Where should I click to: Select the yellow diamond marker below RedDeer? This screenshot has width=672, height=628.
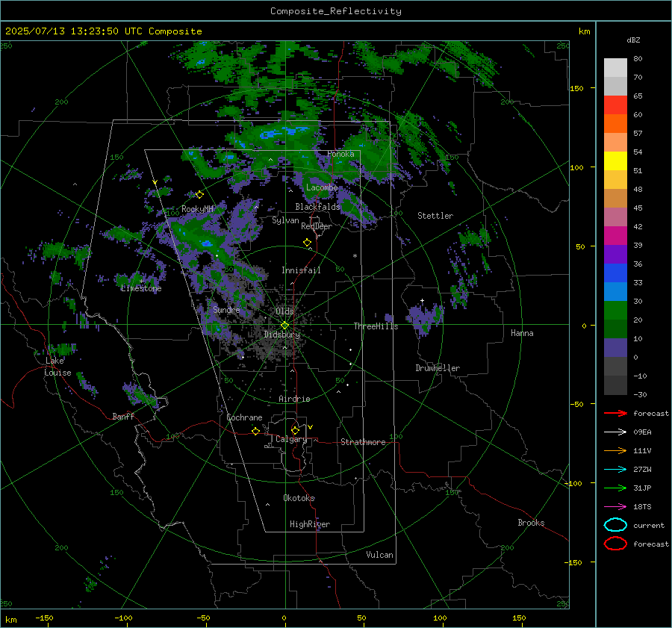[307, 242]
